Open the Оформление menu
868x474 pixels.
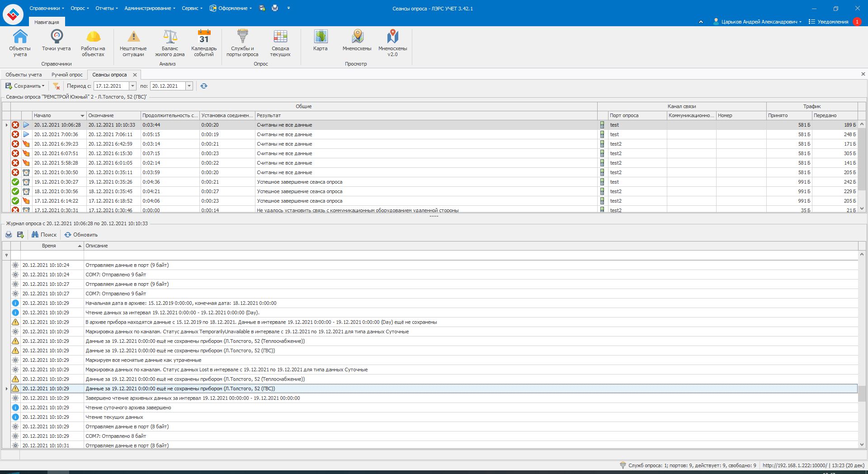(231, 8)
